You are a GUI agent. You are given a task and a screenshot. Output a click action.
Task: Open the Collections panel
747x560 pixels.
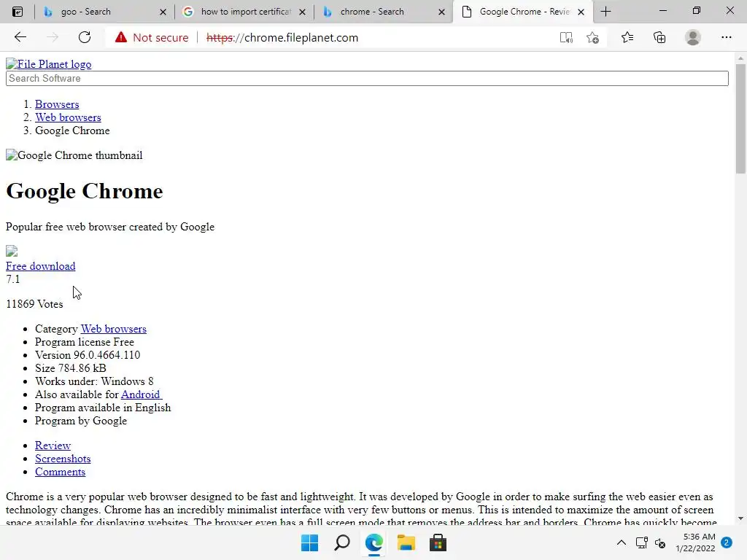tap(659, 37)
